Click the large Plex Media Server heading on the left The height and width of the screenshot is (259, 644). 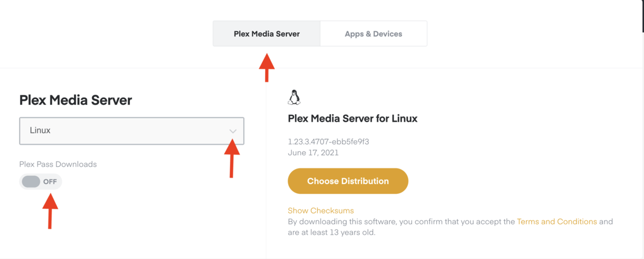[x=76, y=100]
